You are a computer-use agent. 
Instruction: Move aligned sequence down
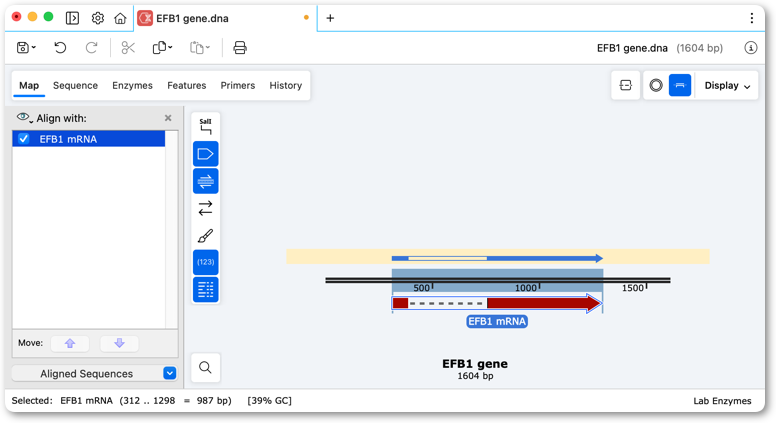119,343
